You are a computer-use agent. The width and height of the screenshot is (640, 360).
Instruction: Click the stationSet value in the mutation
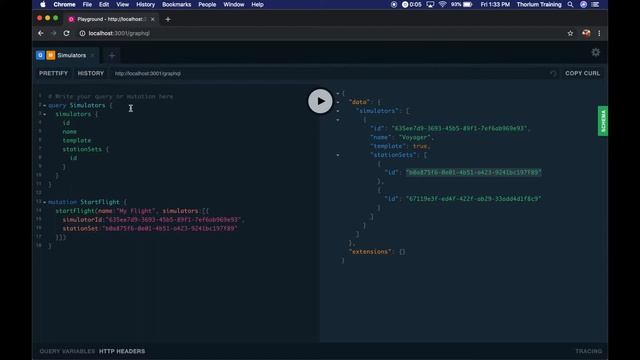(170, 229)
